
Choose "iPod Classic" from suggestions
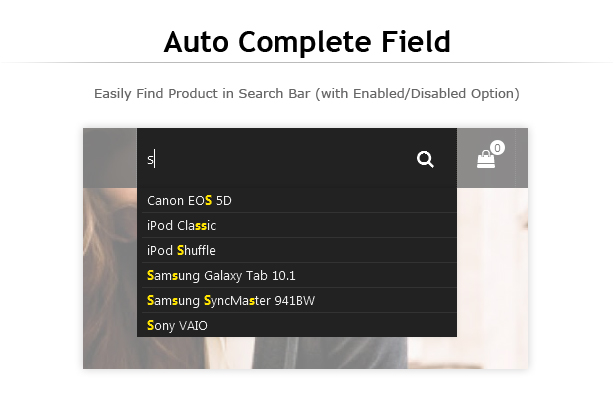[x=181, y=225]
